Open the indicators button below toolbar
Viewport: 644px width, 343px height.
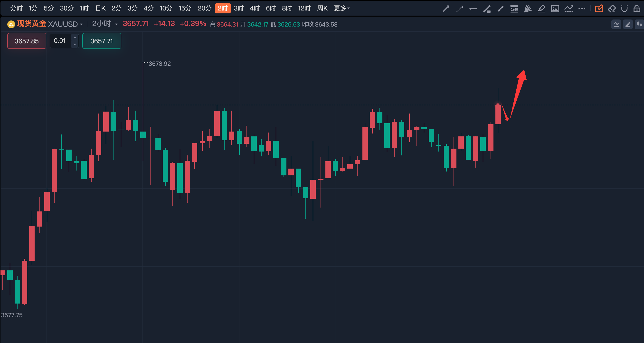(616, 24)
